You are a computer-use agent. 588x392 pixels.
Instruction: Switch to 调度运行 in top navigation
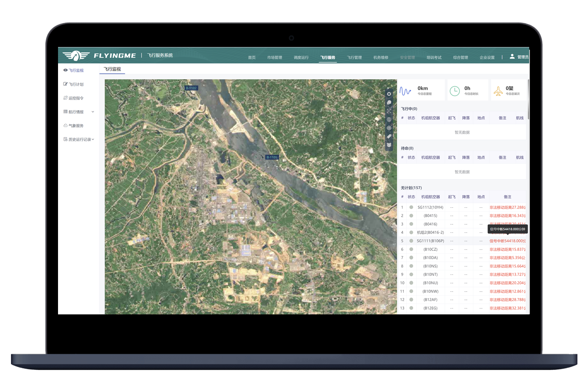pyautogui.click(x=301, y=58)
